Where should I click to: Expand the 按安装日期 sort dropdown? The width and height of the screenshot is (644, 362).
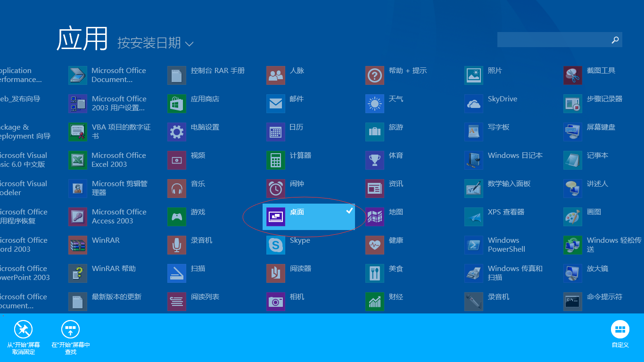coord(156,43)
